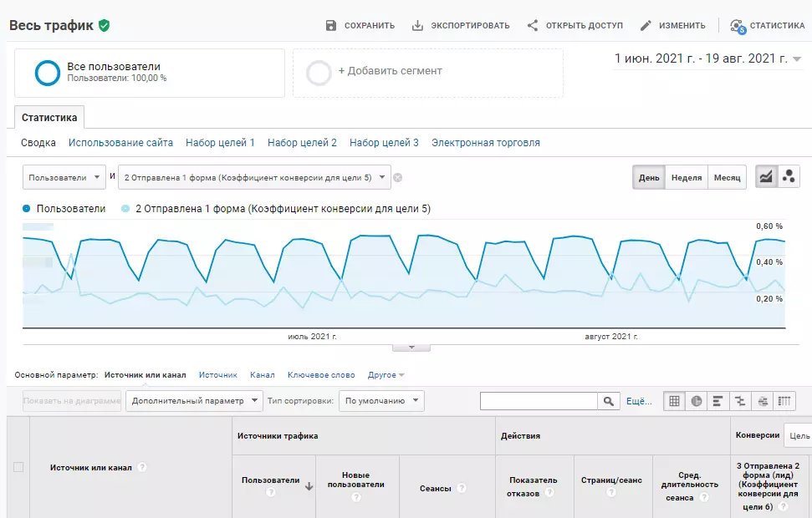
Task: Set chart granularity to День
Action: pos(649,177)
